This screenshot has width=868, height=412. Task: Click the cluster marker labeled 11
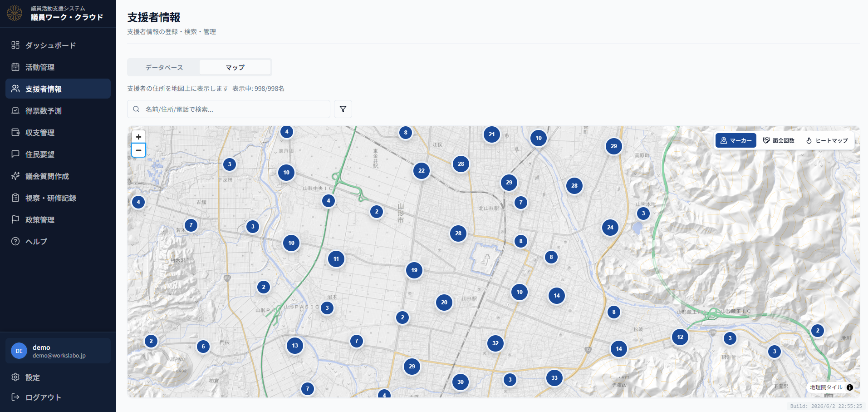(336, 259)
